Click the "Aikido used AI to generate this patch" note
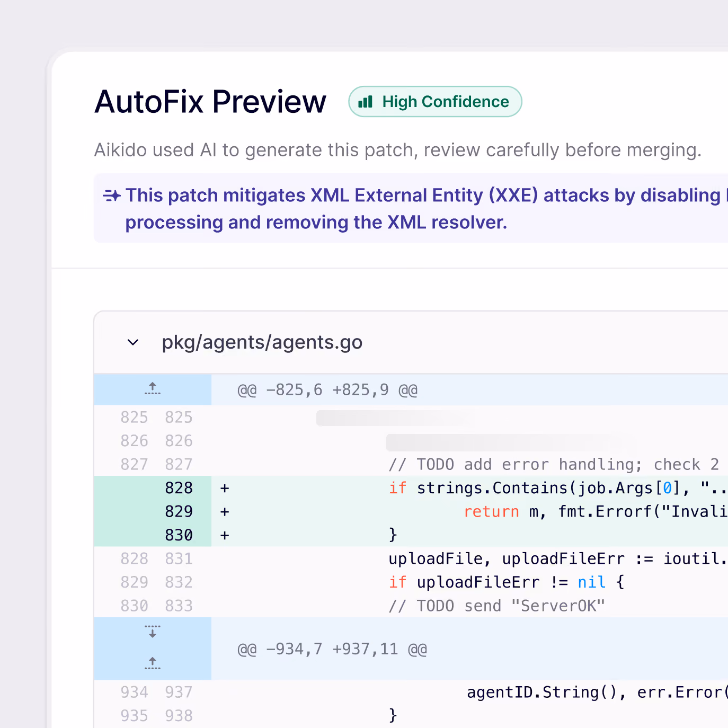 [x=398, y=150]
